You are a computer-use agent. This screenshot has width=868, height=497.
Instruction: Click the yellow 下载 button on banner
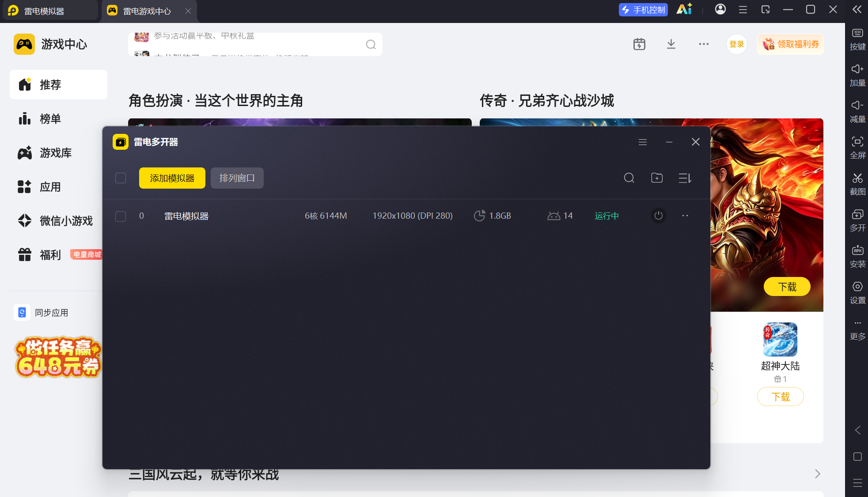(787, 287)
